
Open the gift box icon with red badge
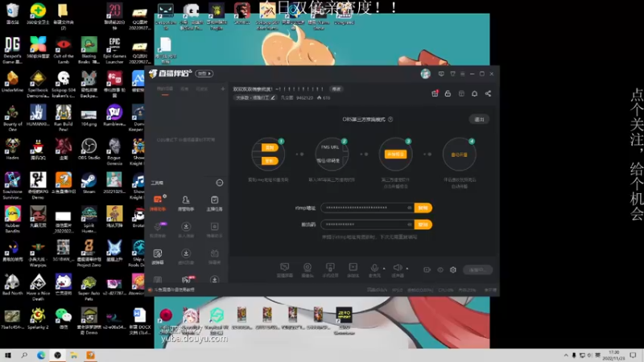click(x=435, y=93)
